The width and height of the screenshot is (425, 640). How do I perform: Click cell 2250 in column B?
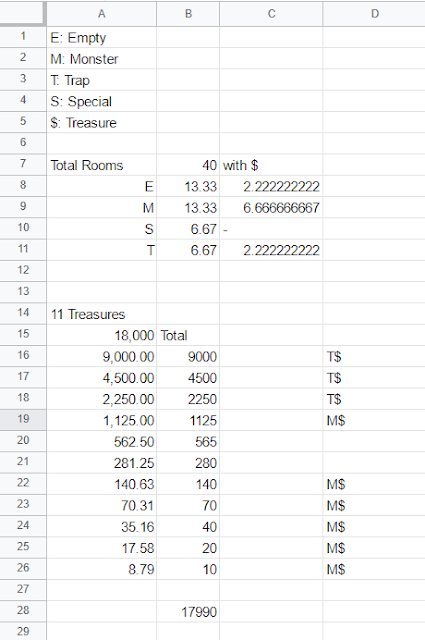188,399
